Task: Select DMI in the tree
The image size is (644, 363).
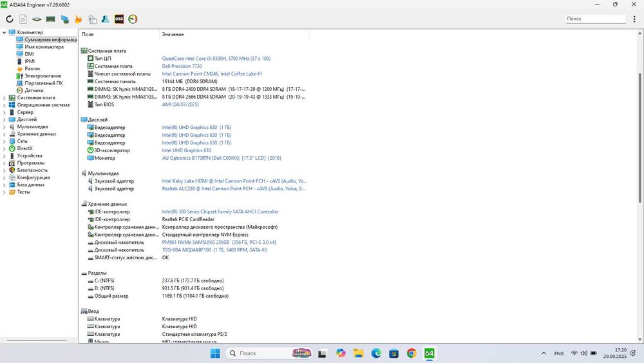Action: tap(29, 54)
